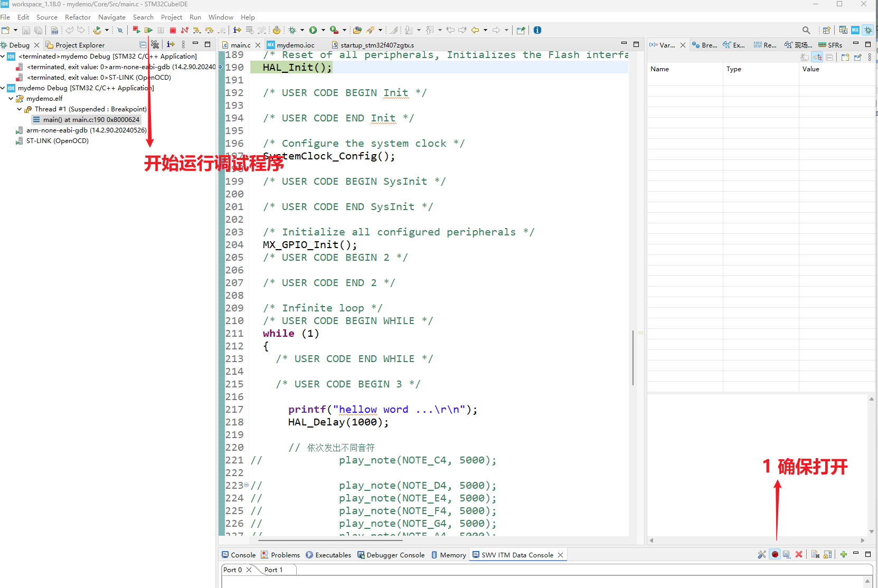Step Into the current function
The image size is (878, 588).
(196, 30)
